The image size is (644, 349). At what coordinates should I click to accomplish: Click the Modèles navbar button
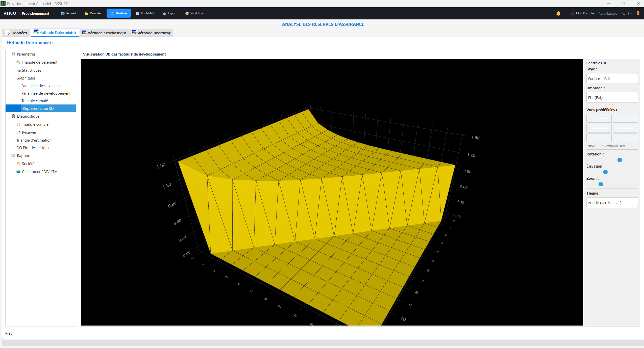click(119, 13)
